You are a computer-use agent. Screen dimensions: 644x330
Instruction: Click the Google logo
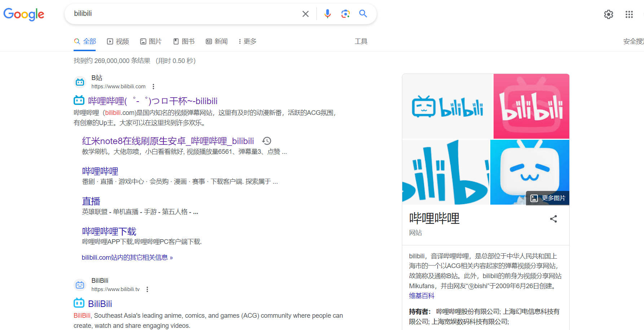click(x=24, y=14)
